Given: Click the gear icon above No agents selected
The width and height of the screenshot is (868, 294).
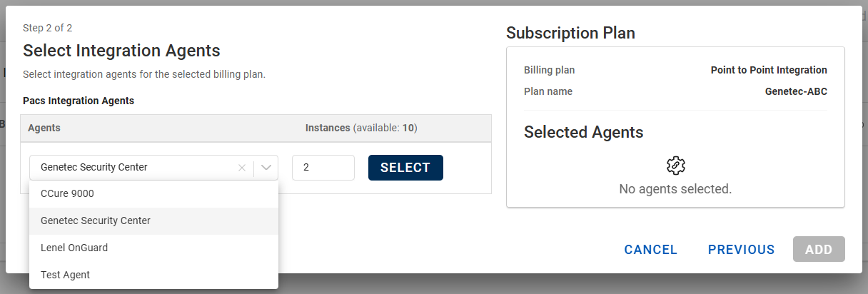Looking at the screenshot, I should point(675,166).
